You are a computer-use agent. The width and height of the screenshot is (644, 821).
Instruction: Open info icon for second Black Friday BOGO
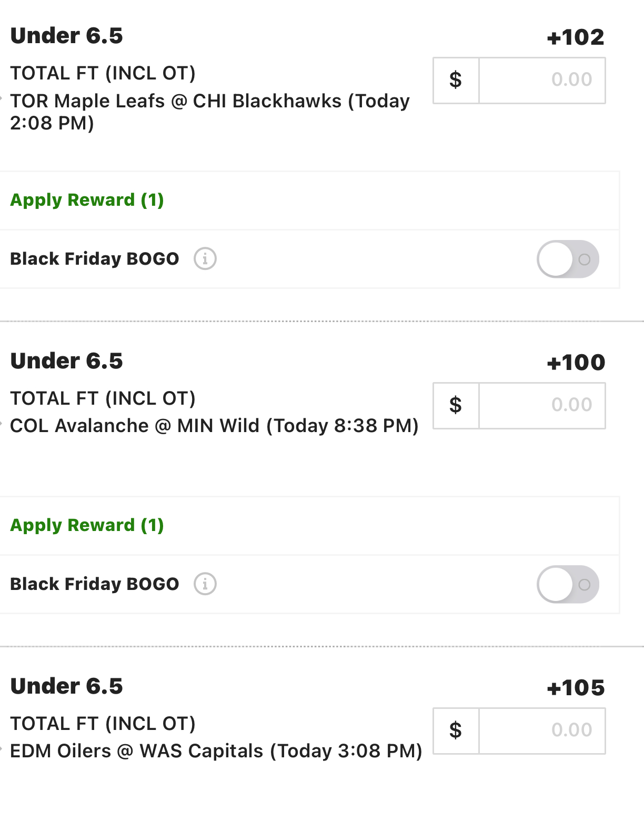click(x=205, y=584)
